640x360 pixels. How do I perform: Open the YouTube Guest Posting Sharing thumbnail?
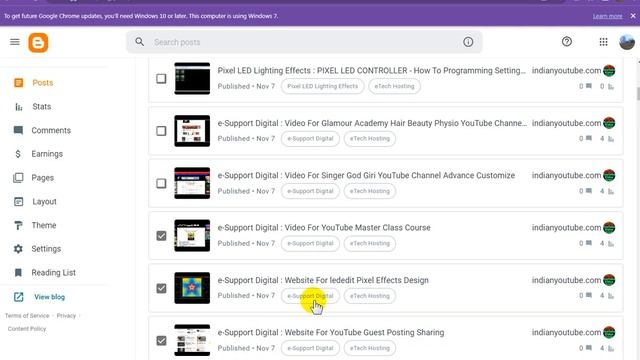tap(192, 340)
